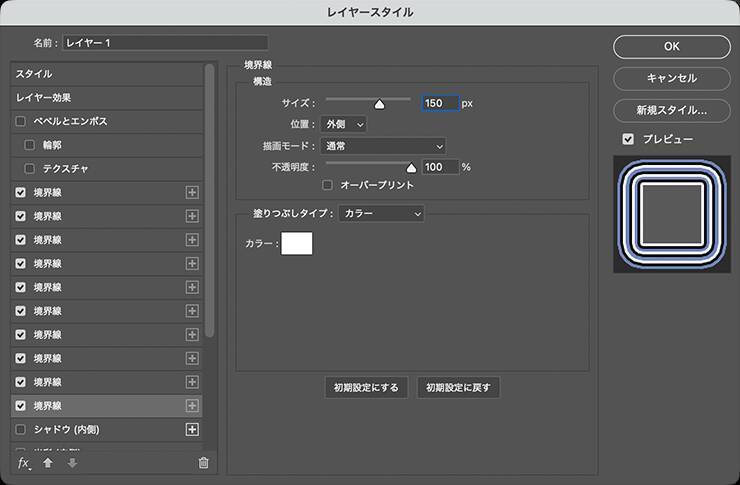Click the move effect up arrow icon
740x485 pixels.
[x=48, y=463]
